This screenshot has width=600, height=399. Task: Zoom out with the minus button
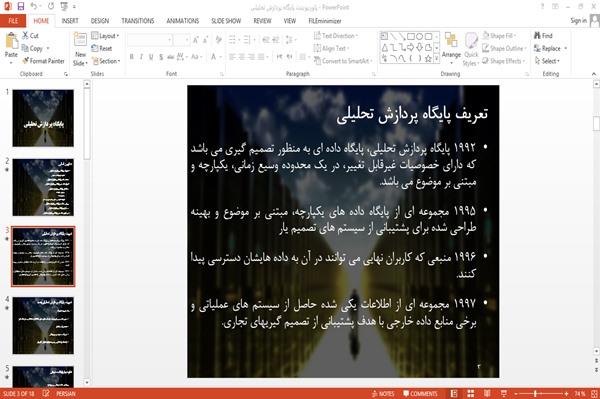pos(516,394)
